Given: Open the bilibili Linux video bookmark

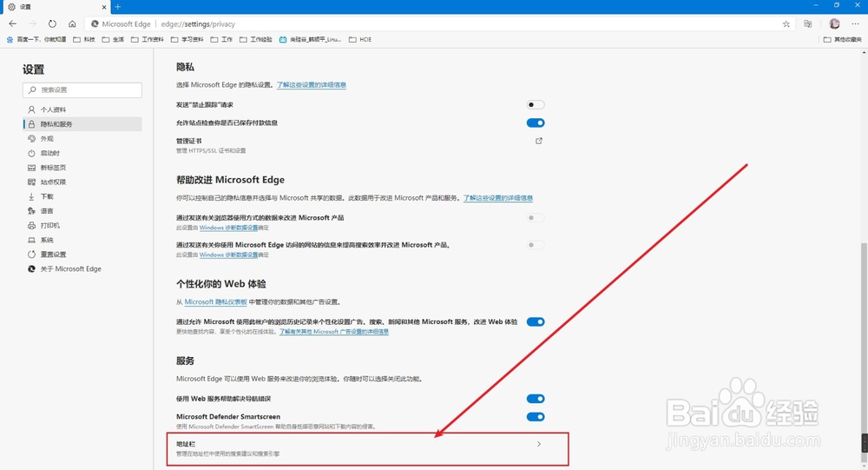Looking at the screenshot, I should (310, 39).
